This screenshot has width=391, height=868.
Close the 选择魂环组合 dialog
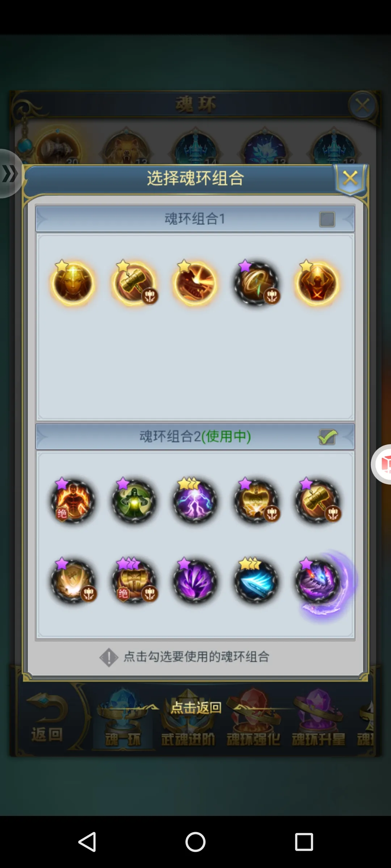[x=350, y=178]
